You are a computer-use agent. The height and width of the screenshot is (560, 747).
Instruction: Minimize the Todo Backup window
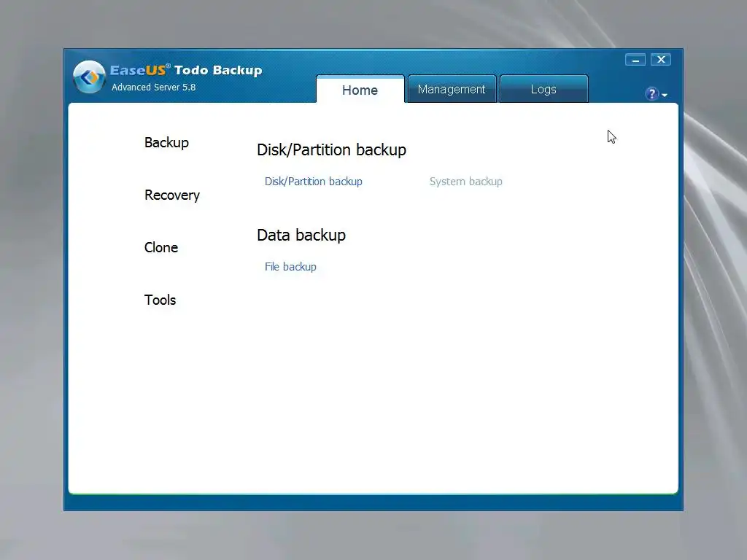(x=635, y=60)
